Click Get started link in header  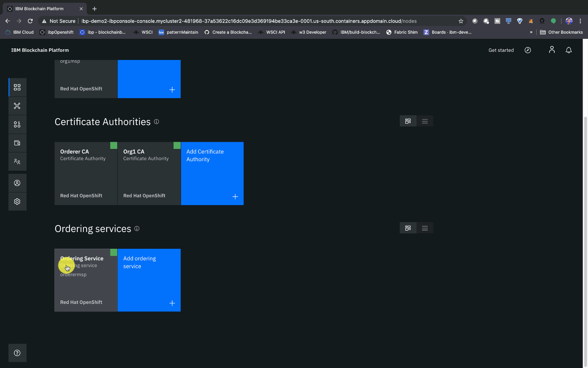click(x=501, y=50)
